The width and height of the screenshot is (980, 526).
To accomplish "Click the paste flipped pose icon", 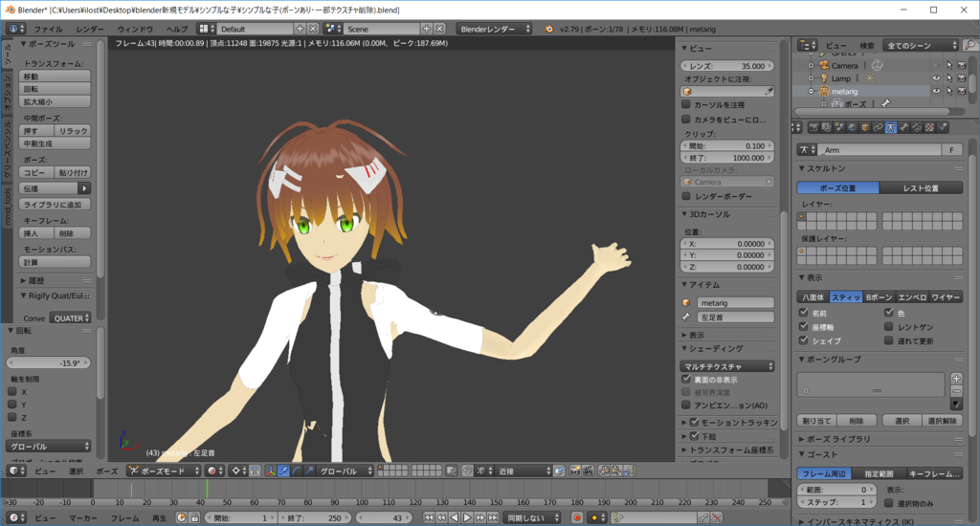I will coord(630,471).
